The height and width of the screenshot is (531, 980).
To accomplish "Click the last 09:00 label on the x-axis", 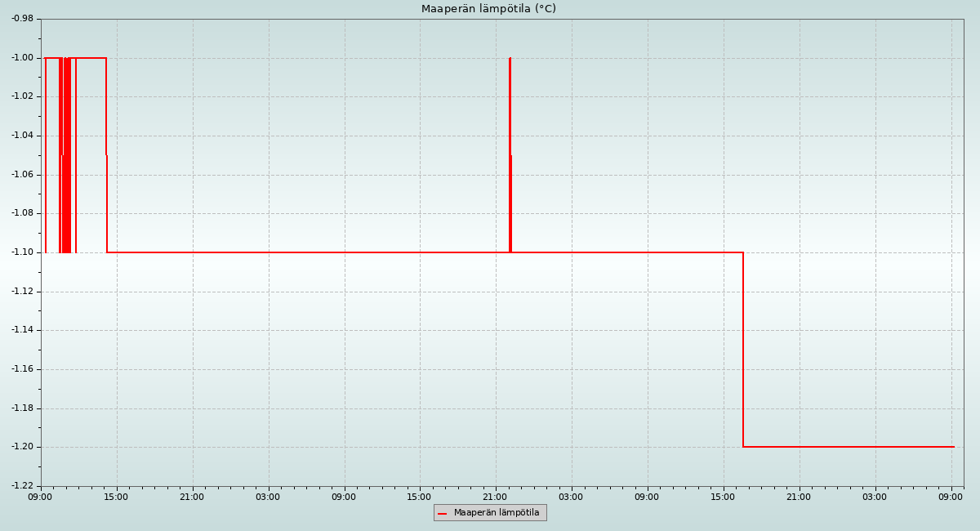I will [x=951, y=497].
